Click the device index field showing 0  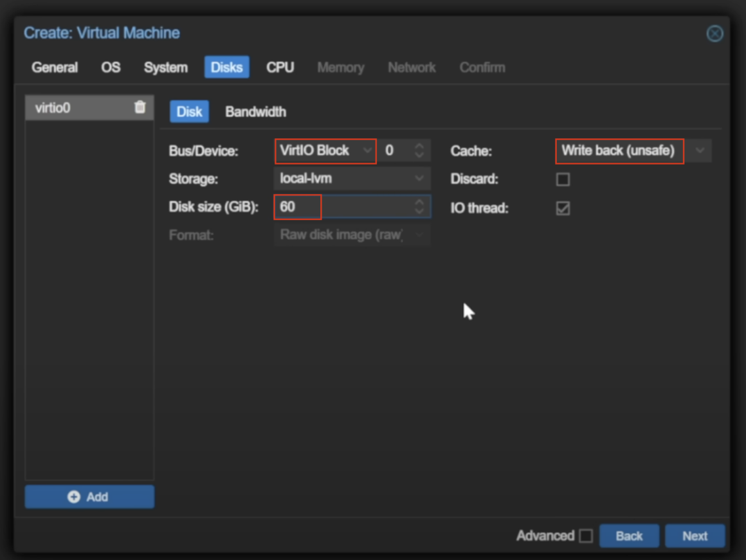click(396, 151)
